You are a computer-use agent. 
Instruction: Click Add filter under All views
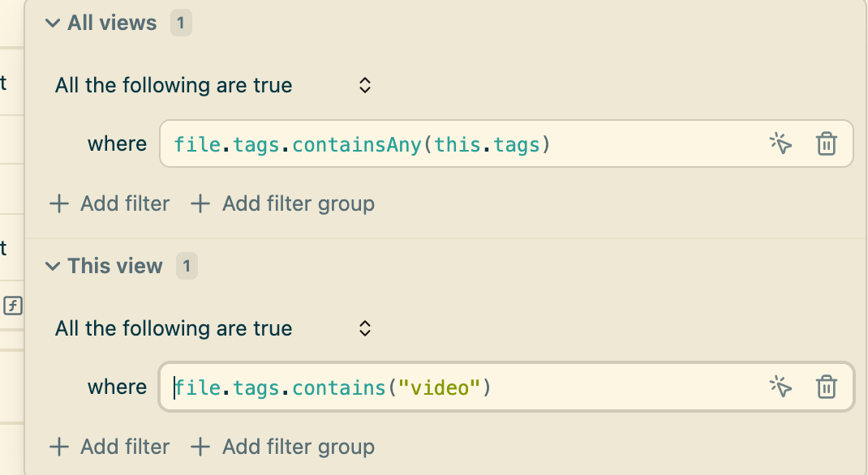point(110,203)
